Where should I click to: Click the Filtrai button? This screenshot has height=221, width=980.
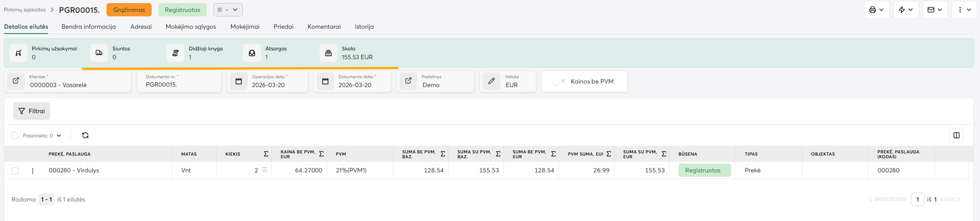[x=32, y=111]
